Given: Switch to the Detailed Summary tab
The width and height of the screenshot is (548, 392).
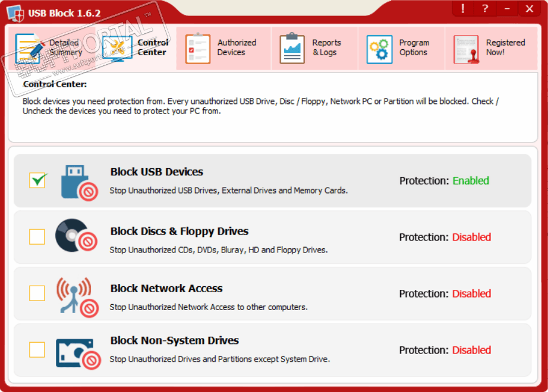Looking at the screenshot, I should 52,48.
